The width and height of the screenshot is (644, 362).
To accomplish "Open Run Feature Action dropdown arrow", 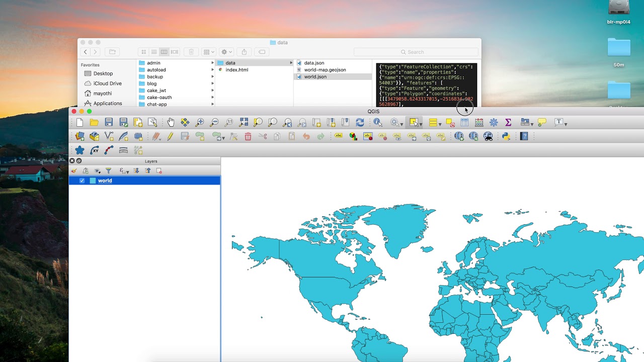I will (x=401, y=124).
